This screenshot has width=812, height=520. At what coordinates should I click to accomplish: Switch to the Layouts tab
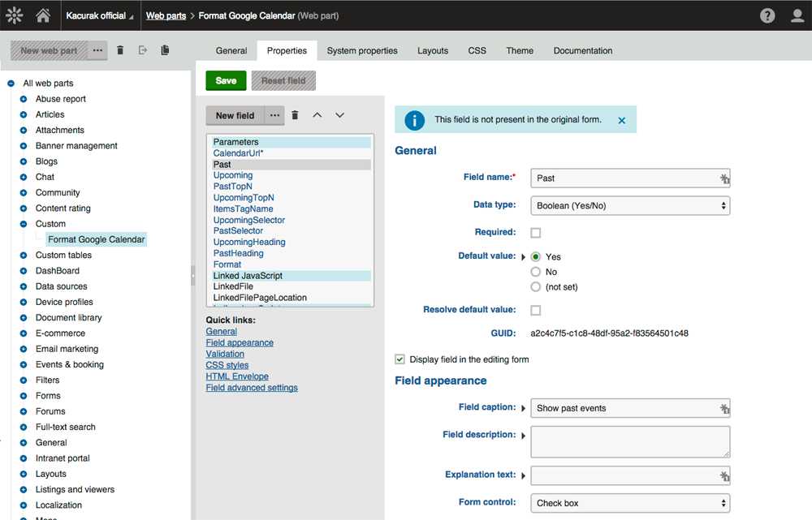pos(433,51)
